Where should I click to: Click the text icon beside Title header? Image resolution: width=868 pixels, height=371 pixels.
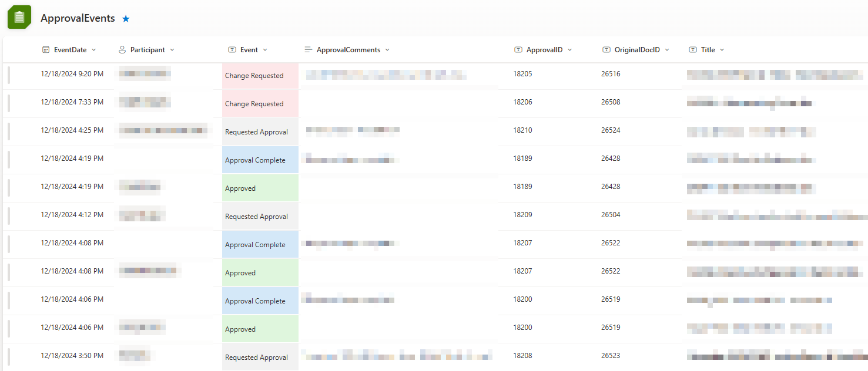point(693,50)
